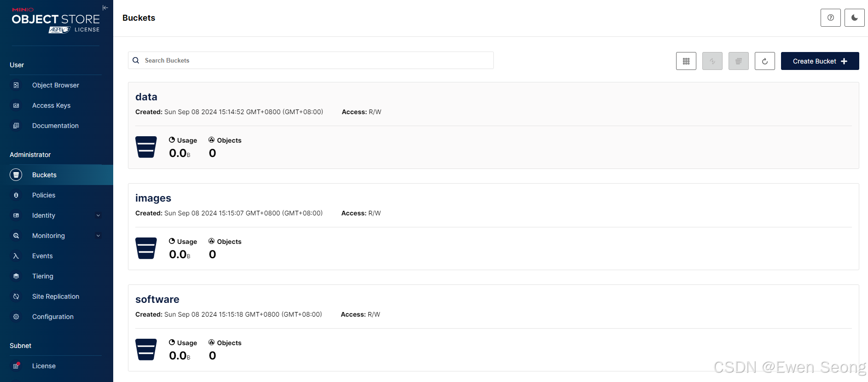
Task: Collapse the sidebar with the arrow icon
Action: point(105,8)
